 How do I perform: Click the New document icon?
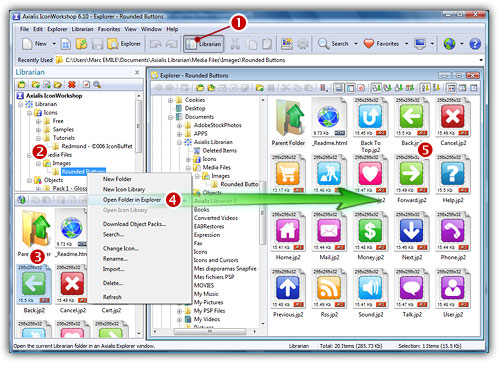27,44
